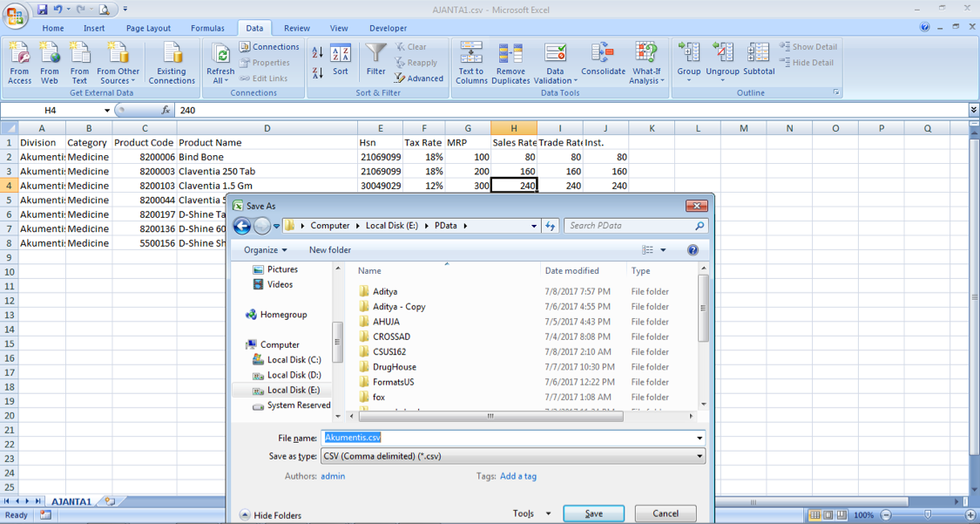Select the AJANTA1 sheet tab
Image resolution: width=980 pixels, height=524 pixels.
tap(71, 501)
